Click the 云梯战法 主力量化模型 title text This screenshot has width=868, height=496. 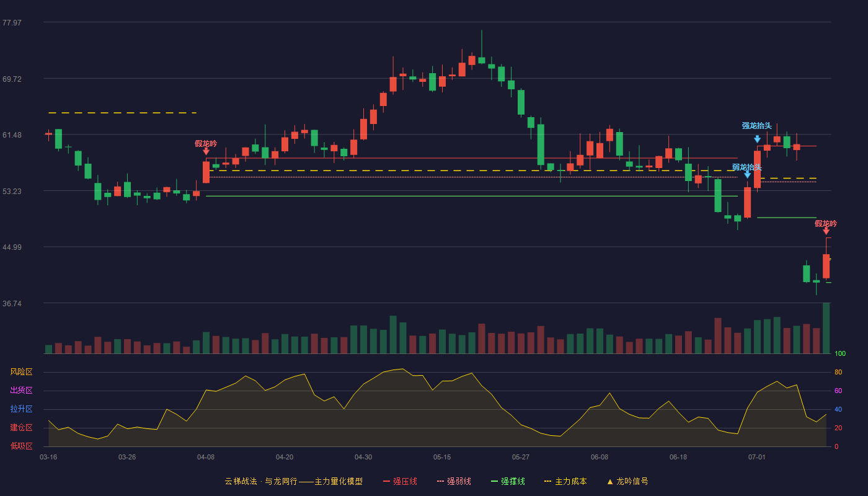pos(293,481)
